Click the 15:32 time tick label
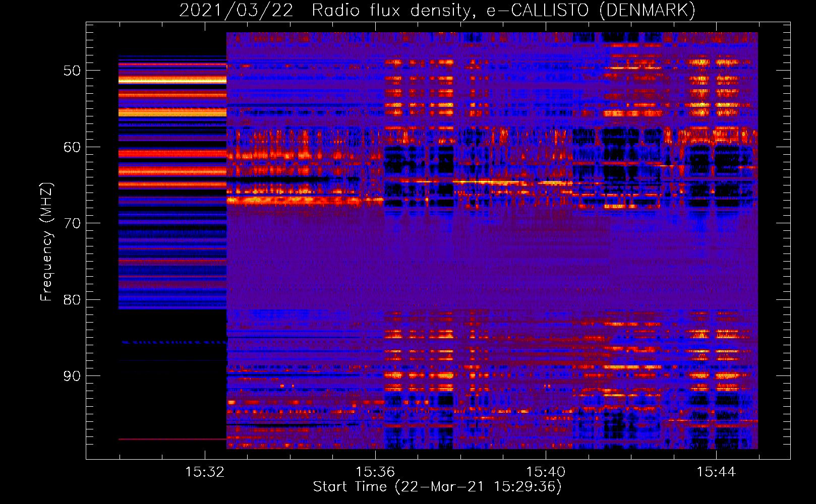The image size is (816, 504). [205, 472]
